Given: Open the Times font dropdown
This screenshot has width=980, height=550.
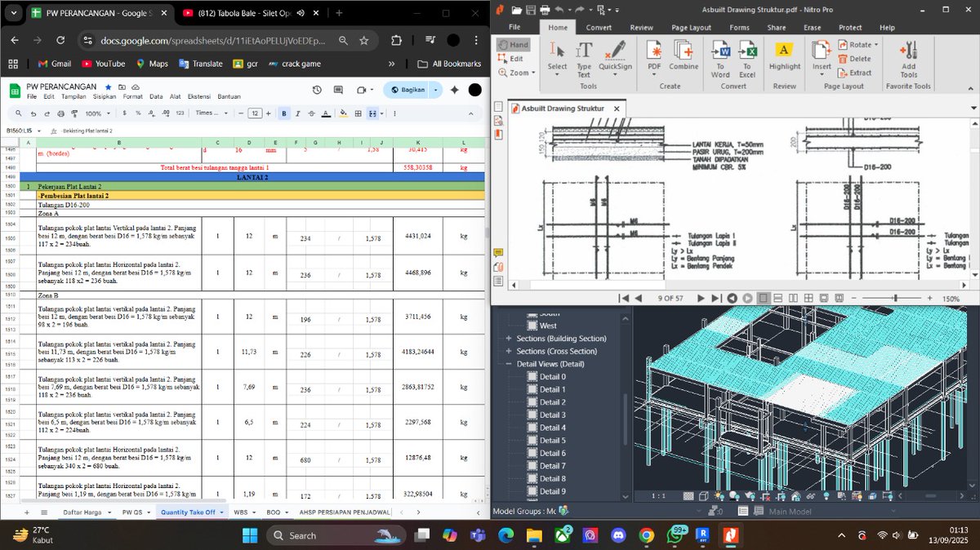Looking at the screenshot, I should tap(210, 113).
